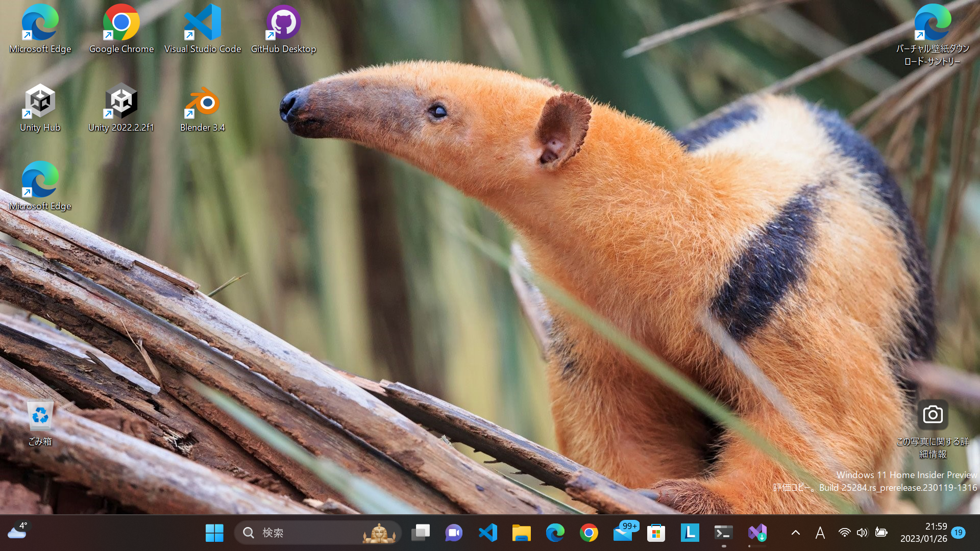The width and height of the screenshot is (980, 551).
Task: Open the Terminal app on taskbar
Action: [723, 533]
